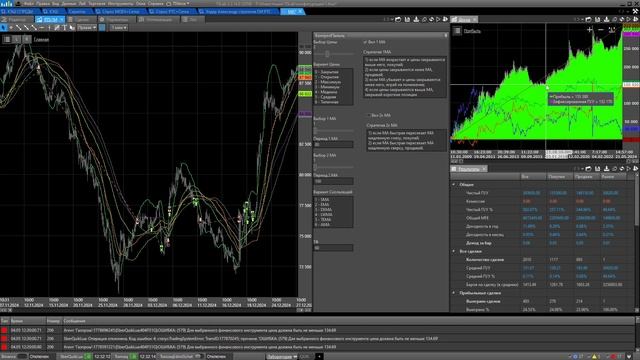Select '4 - Медиана' in Вариант Цены list
The image size is (640, 360).
[326, 92]
